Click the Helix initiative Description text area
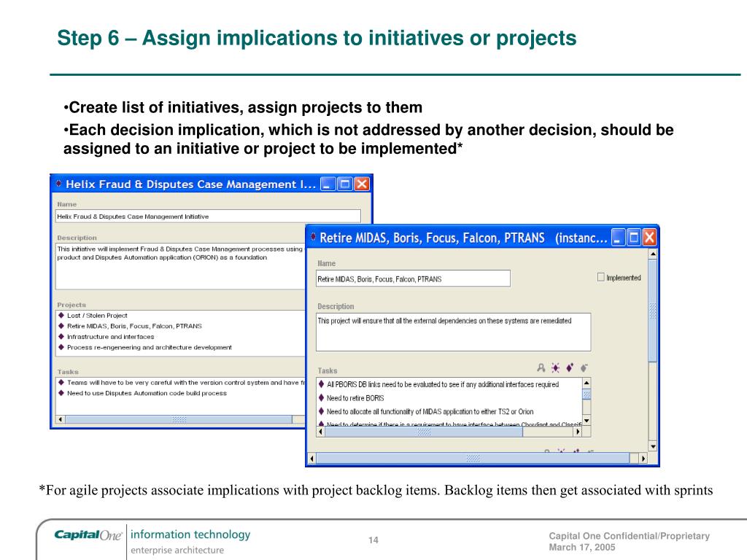The width and height of the screenshot is (747, 560). (x=181, y=266)
